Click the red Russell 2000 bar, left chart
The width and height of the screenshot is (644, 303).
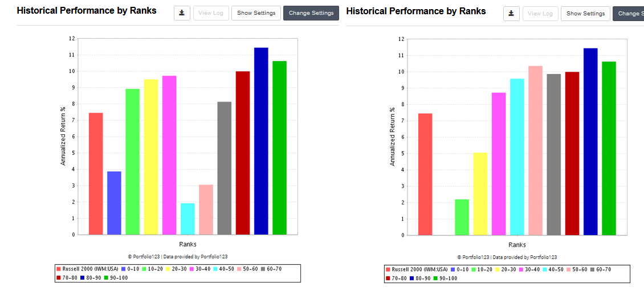pyautogui.click(x=96, y=174)
